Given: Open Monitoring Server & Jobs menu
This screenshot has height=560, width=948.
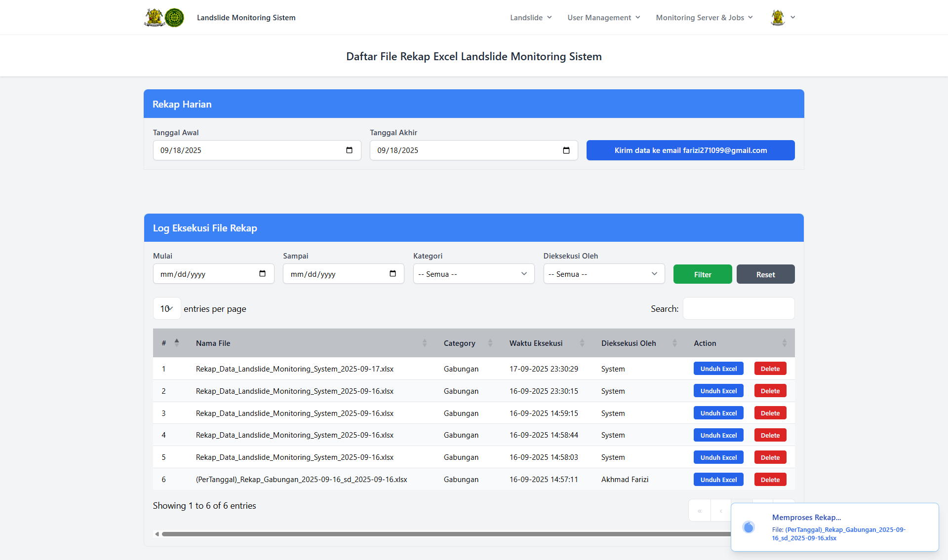Looking at the screenshot, I should tap(704, 17).
